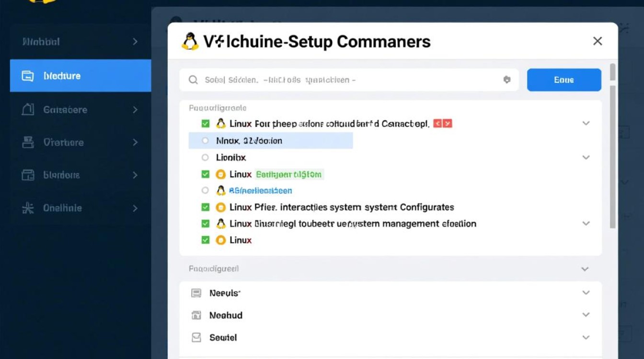This screenshot has width=644, height=359.
Task: Click the magnifier icon in the search bar
Action: click(193, 80)
